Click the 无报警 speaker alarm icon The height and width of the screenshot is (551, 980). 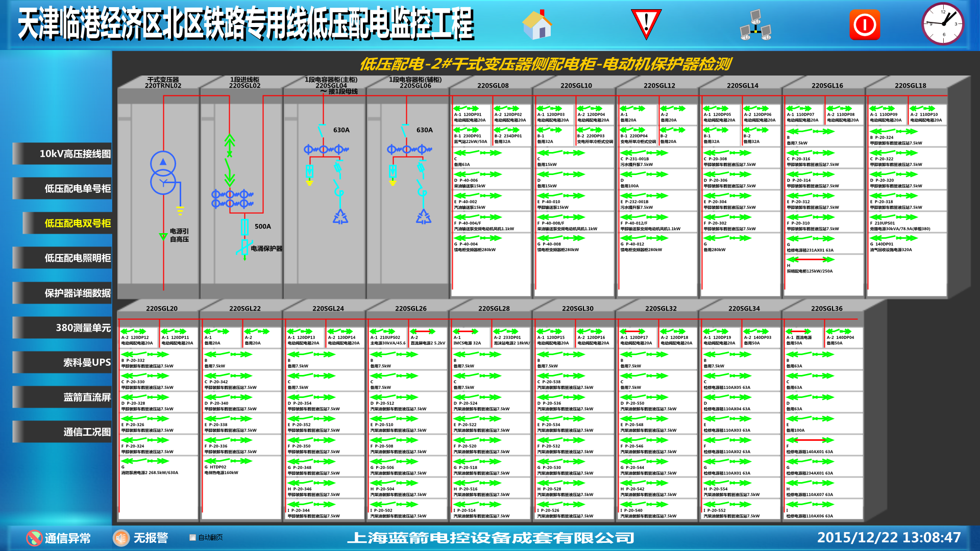point(121,538)
